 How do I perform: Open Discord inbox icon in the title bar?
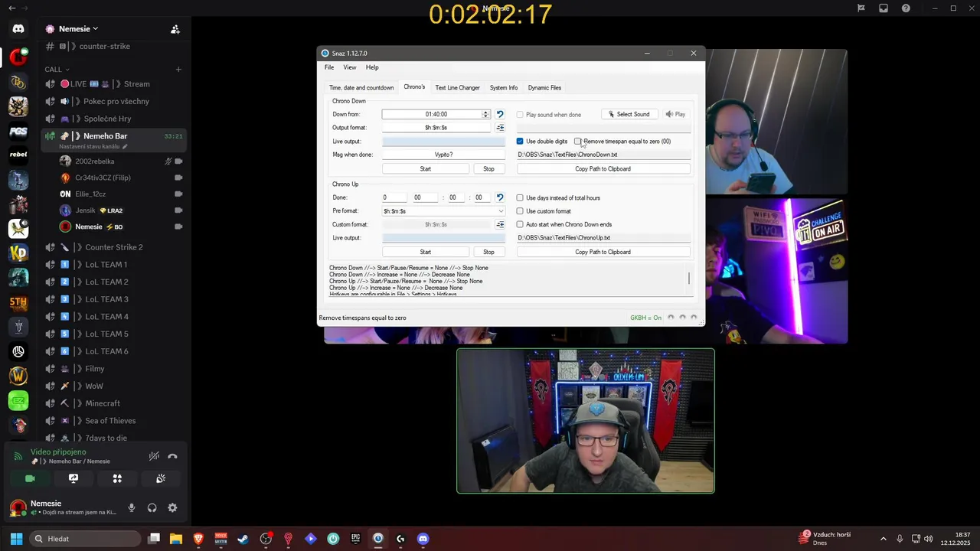point(884,8)
